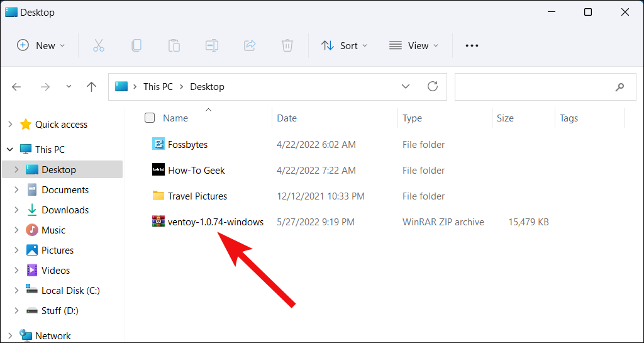Click the Paste clipboard icon
Image resolution: width=644 pixels, height=343 pixels.
[174, 45]
